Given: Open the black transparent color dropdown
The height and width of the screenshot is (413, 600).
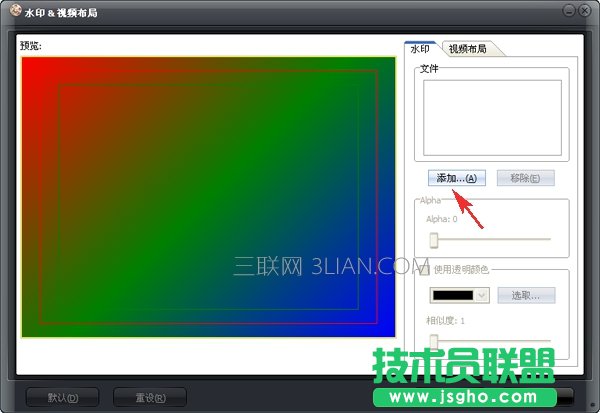Looking at the screenshot, I should pyautogui.click(x=460, y=295).
